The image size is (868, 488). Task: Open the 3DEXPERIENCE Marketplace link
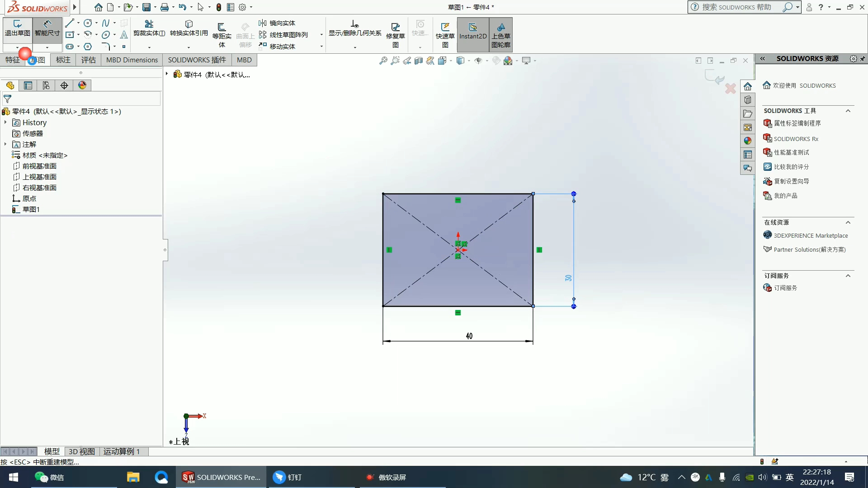click(x=810, y=235)
